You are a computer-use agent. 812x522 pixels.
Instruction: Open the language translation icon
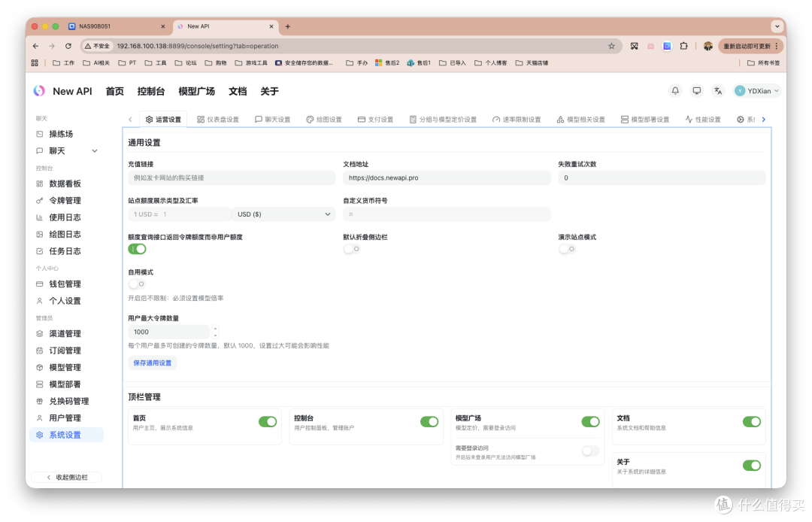pos(718,90)
